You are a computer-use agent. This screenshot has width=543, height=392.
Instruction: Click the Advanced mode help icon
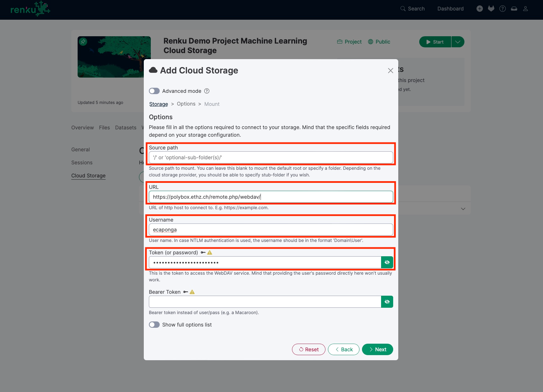coord(207,91)
